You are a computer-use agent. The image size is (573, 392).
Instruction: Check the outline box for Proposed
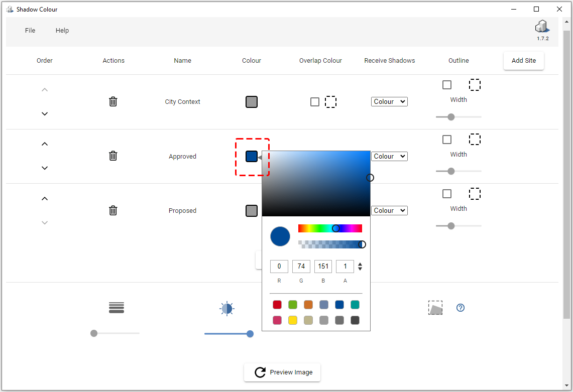(x=447, y=194)
